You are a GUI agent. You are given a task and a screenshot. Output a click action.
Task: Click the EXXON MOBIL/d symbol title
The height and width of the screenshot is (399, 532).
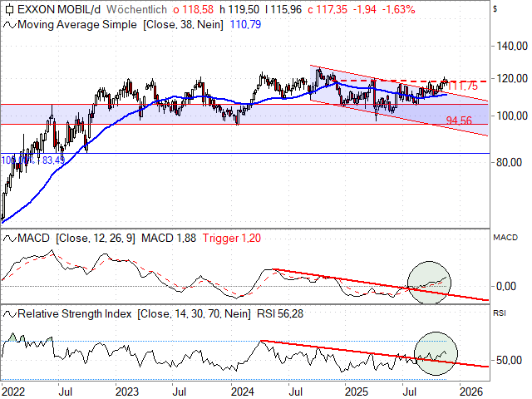click(x=59, y=9)
